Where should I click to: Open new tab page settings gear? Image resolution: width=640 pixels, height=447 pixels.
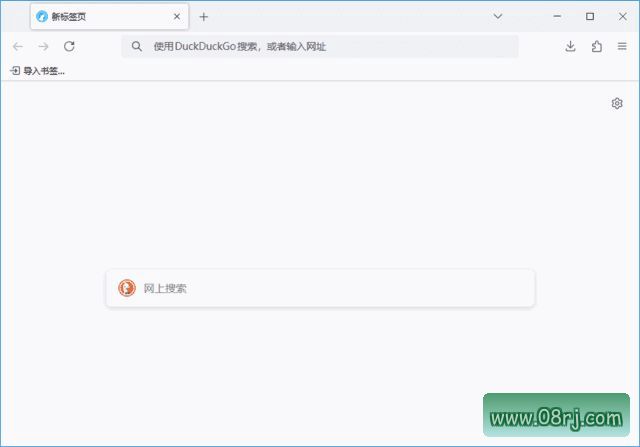coord(617,103)
